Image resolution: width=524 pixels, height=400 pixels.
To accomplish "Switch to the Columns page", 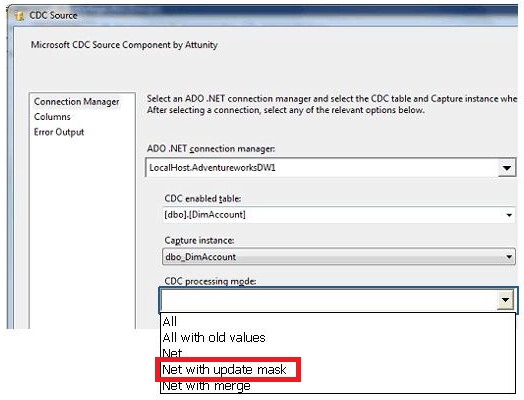I will [x=52, y=117].
